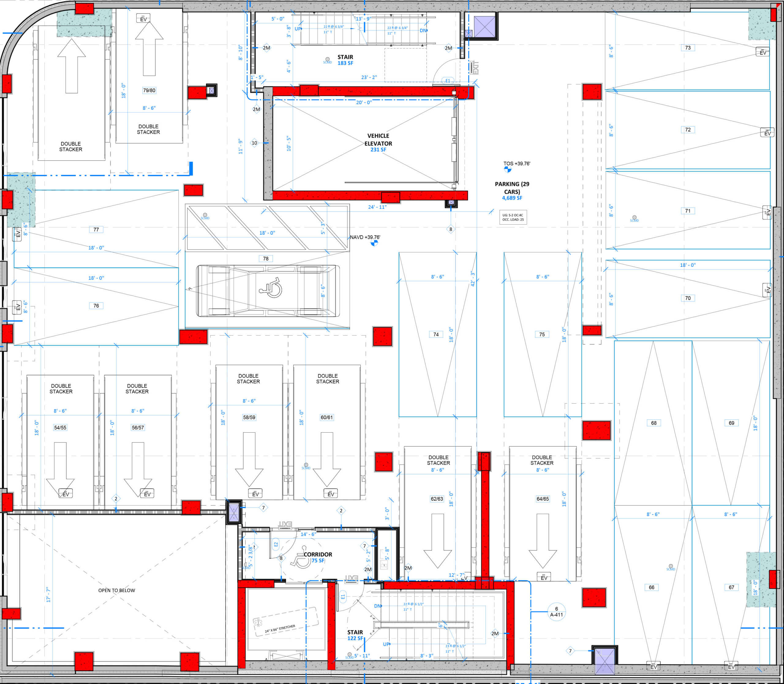Click the OPEN TO BELOW text

(116, 591)
